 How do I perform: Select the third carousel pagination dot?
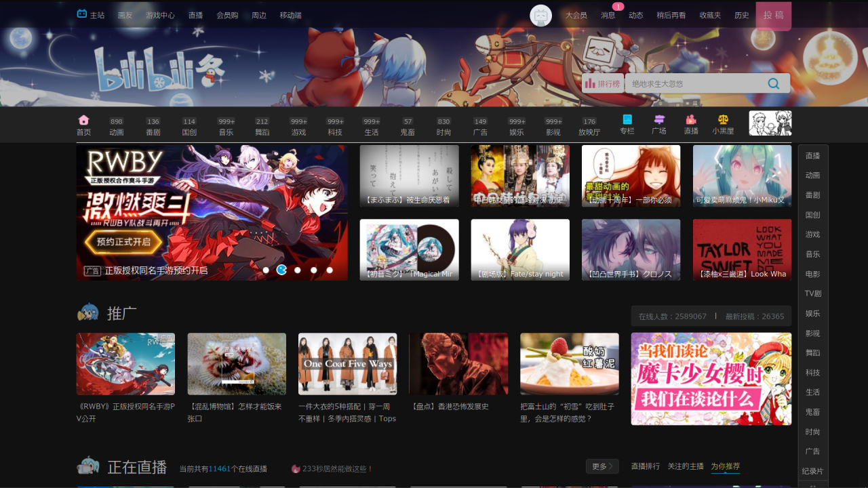point(298,269)
